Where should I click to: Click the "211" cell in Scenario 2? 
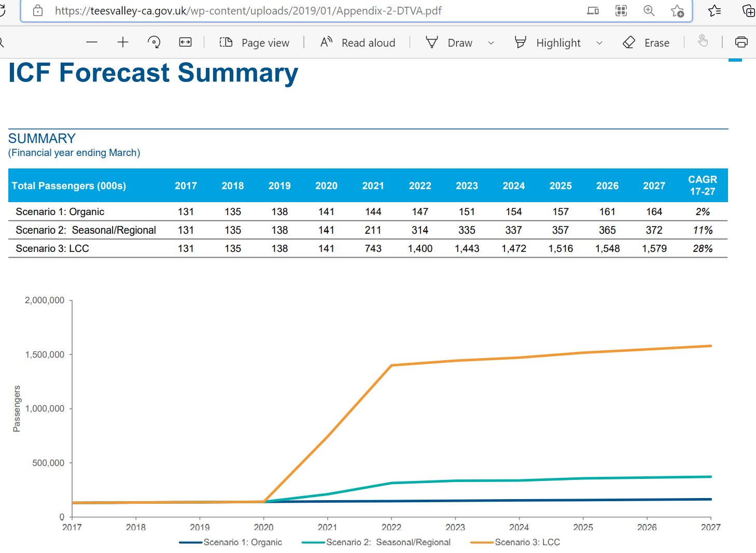tap(373, 230)
